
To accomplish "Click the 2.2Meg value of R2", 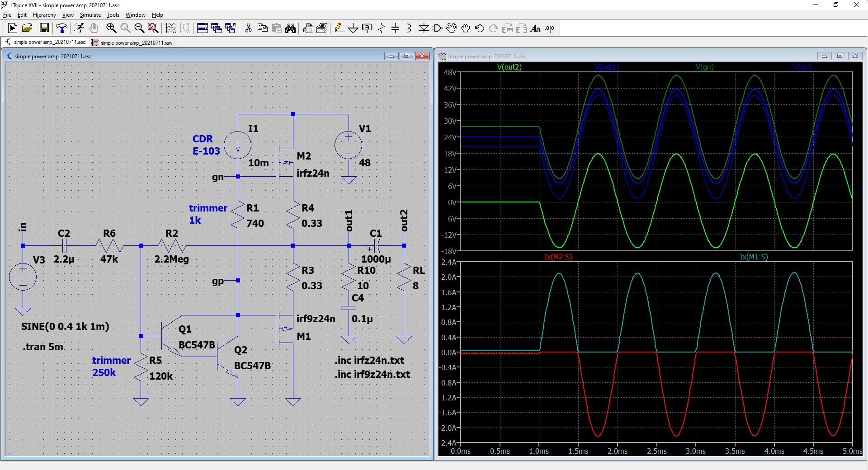I will pyautogui.click(x=171, y=259).
